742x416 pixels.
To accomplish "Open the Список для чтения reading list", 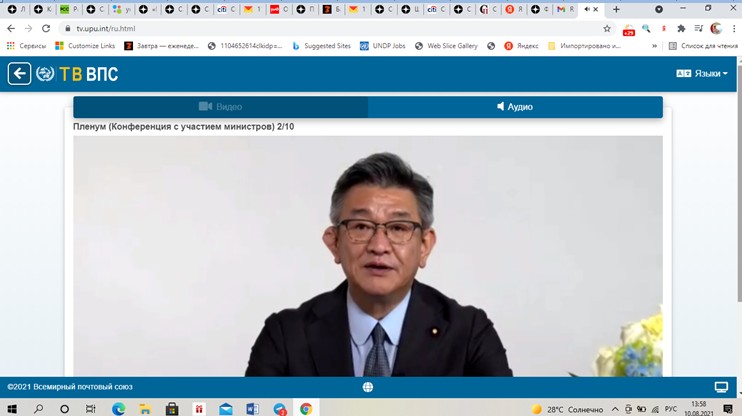I will click(703, 46).
